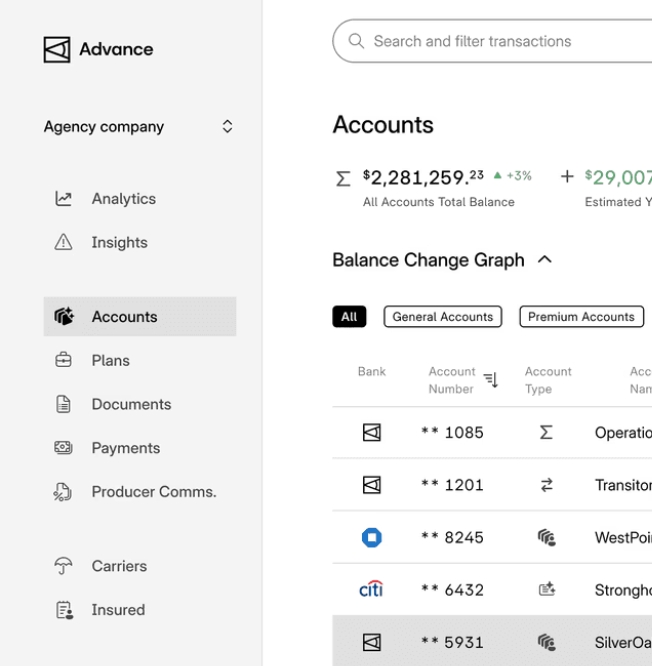Click the +3% balance change indicator
Screen dimensions: 652x666
point(513,175)
